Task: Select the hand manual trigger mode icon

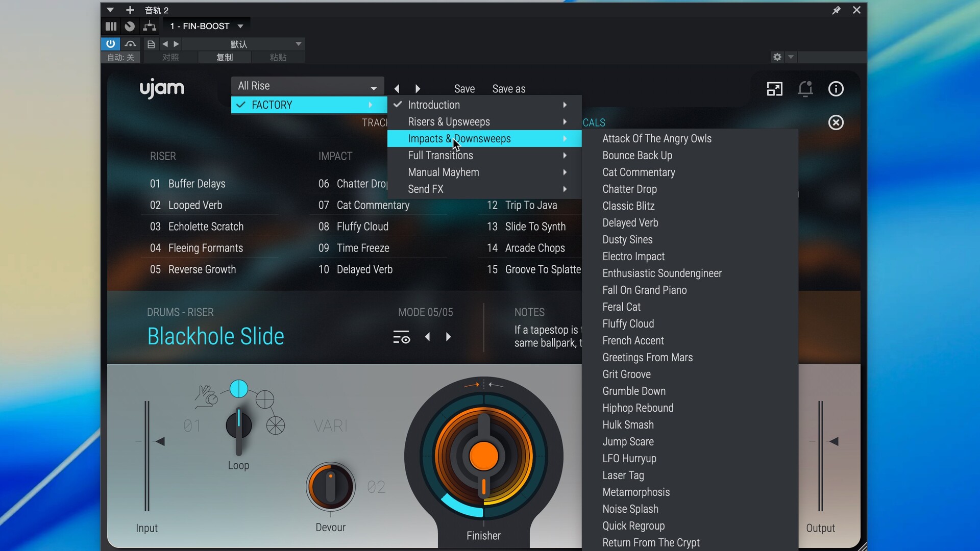Action: tap(206, 396)
